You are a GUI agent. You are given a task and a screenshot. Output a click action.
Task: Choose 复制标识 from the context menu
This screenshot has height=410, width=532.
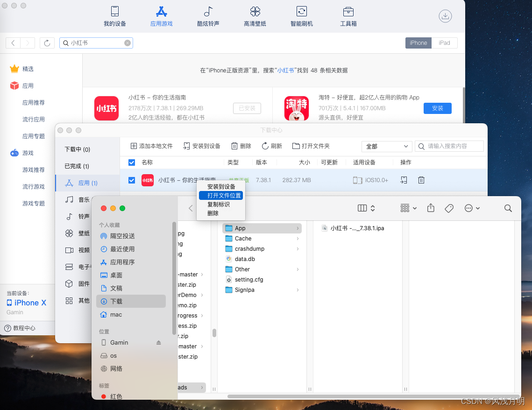[221, 205]
